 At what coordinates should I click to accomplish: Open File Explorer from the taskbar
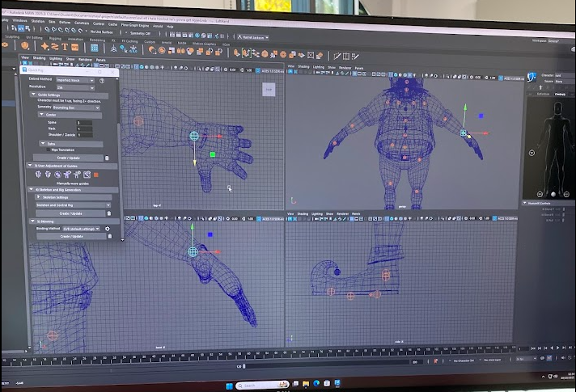pyautogui.click(x=306, y=384)
